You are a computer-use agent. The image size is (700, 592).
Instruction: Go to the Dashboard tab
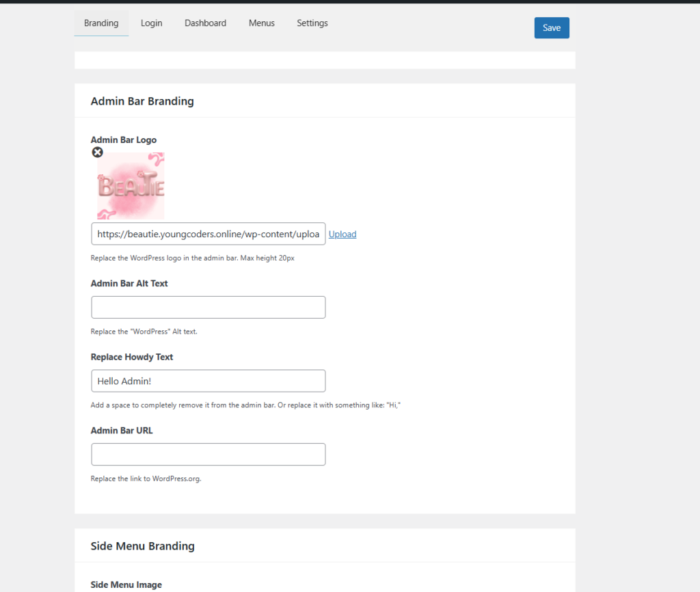click(205, 23)
